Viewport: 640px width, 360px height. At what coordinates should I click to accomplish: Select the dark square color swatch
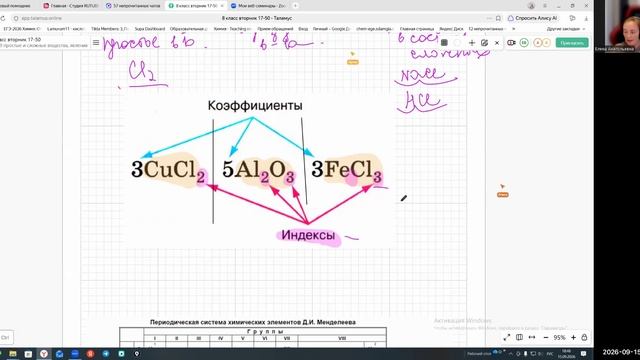[444, 42]
